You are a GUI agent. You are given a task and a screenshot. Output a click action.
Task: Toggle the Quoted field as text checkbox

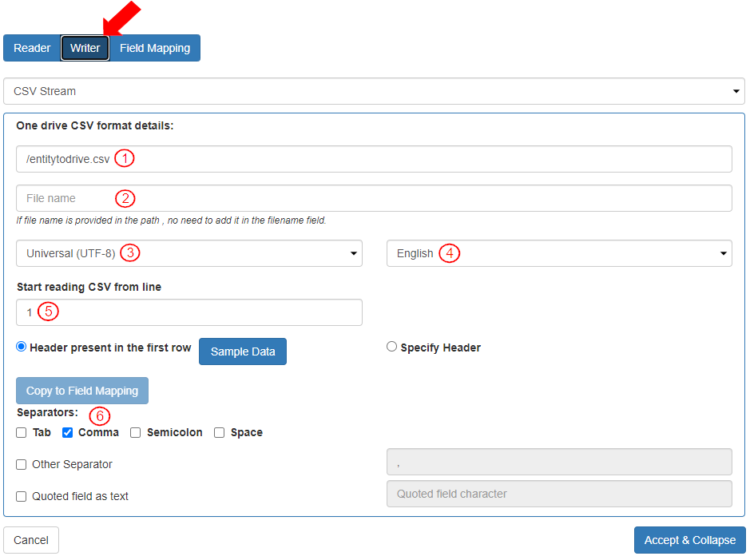[22, 497]
